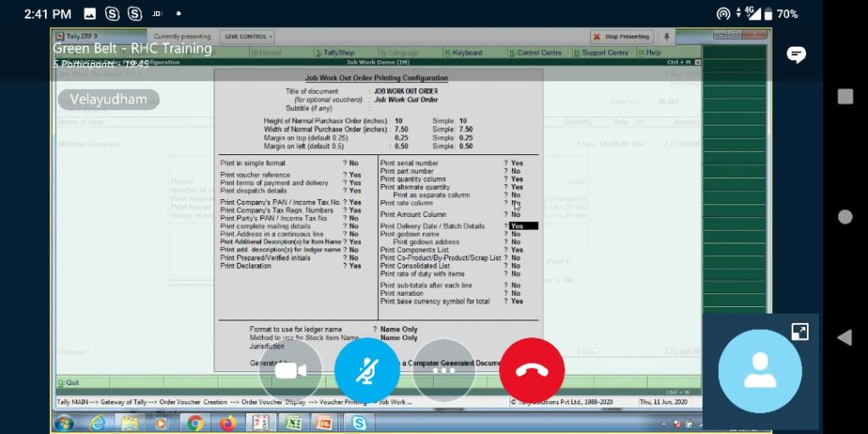The width and height of the screenshot is (868, 434).
Task: Open File Explorer folder in taskbar
Action: [x=130, y=424]
